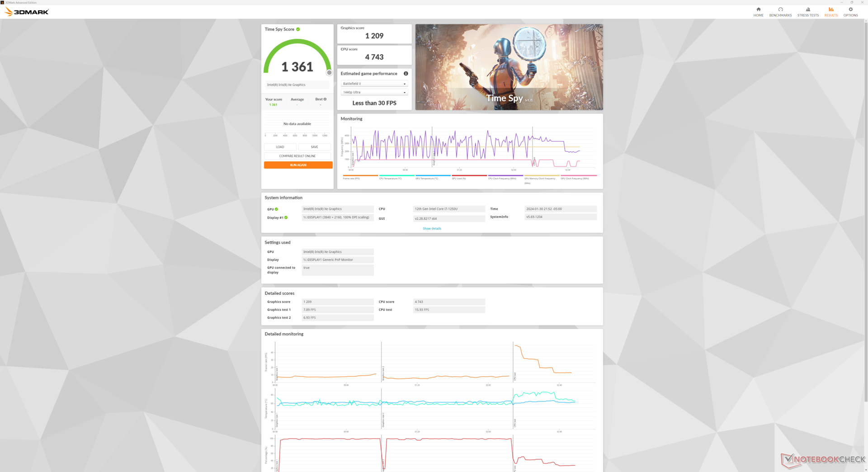Click the Detailed monitoring frame rate chart
Viewport: 868px width, 472px height.
point(435,362)
